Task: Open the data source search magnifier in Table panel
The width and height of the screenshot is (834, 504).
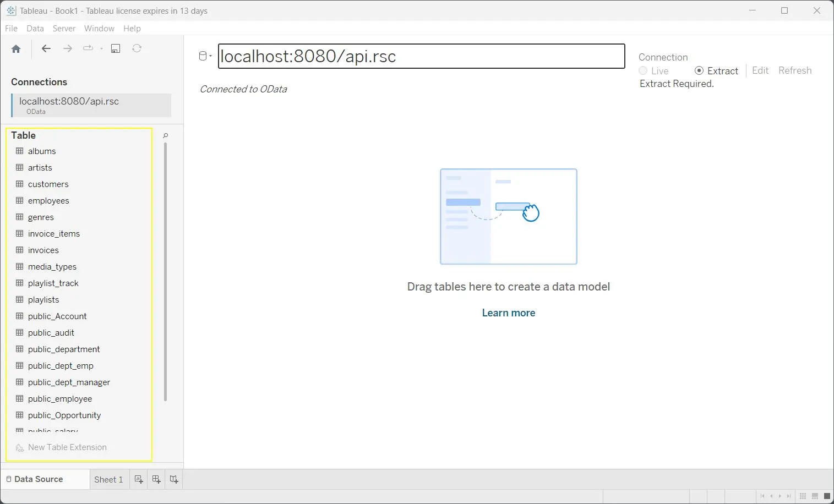Action: 165,135
